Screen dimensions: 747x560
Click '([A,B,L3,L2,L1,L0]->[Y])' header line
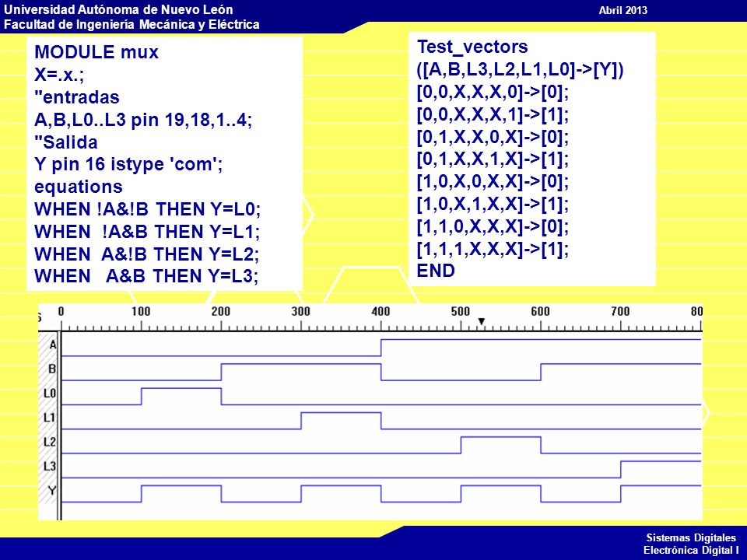(521, 69)
